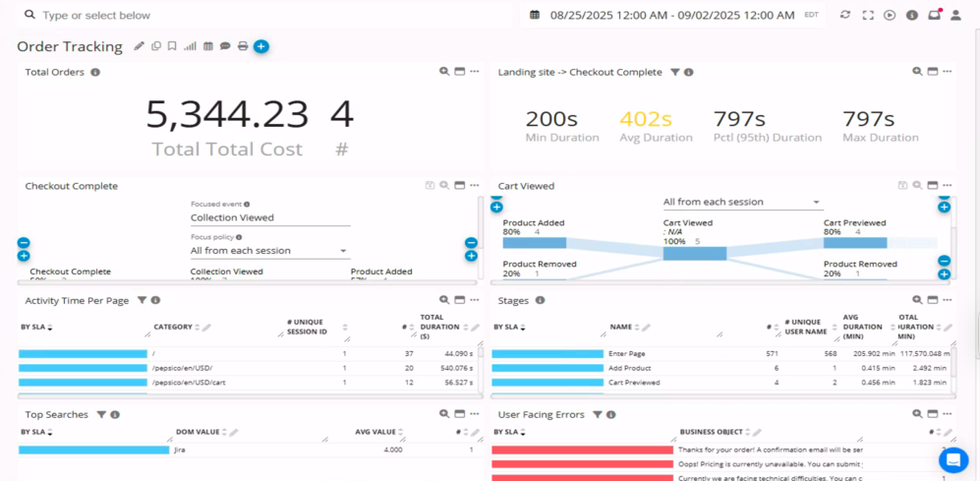Click magnifier in Landing site -> Checkout Complete widget

(917, 72)
